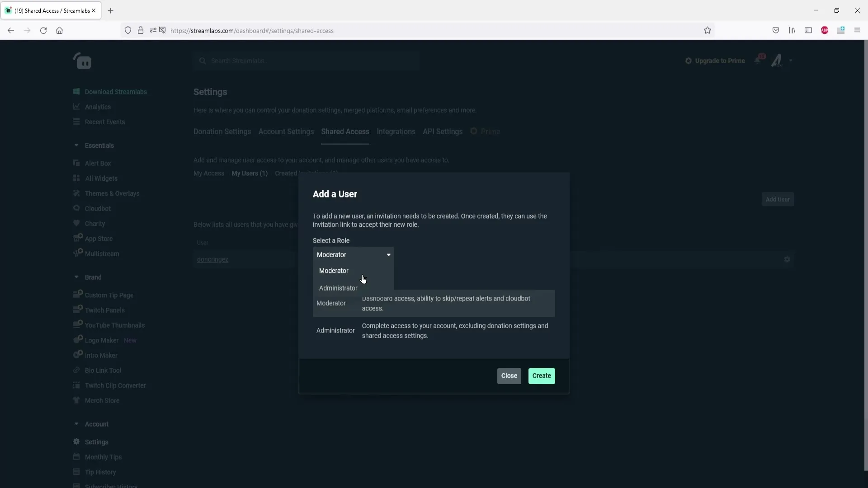
Task: Open the Pocket save icon
Action: [776, 31]
